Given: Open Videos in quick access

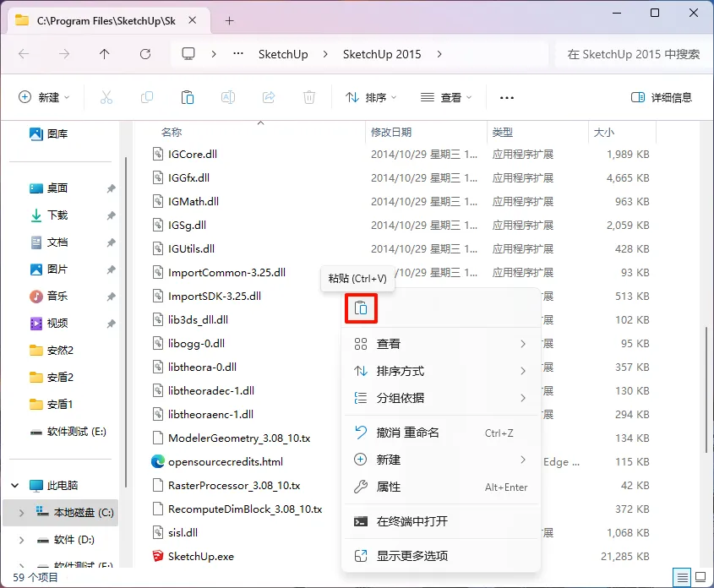Looking at the screenshot, I should (x=48, y=323).
